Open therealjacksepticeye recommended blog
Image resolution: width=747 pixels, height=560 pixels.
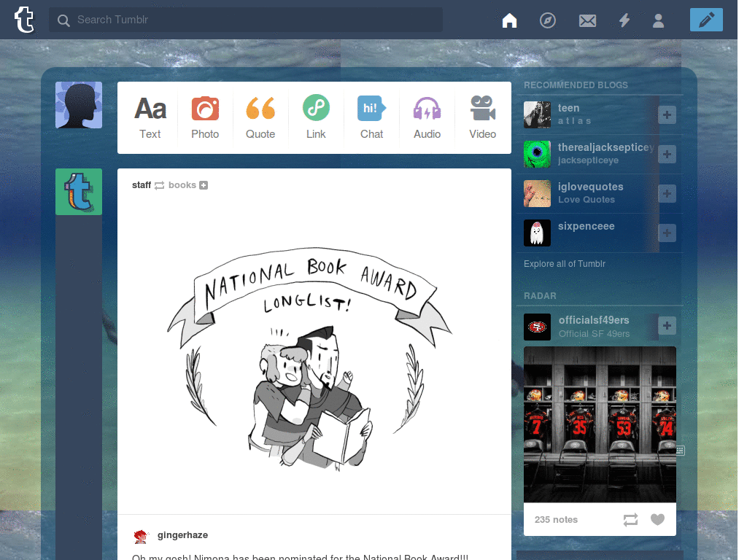[x=606, y=147]
